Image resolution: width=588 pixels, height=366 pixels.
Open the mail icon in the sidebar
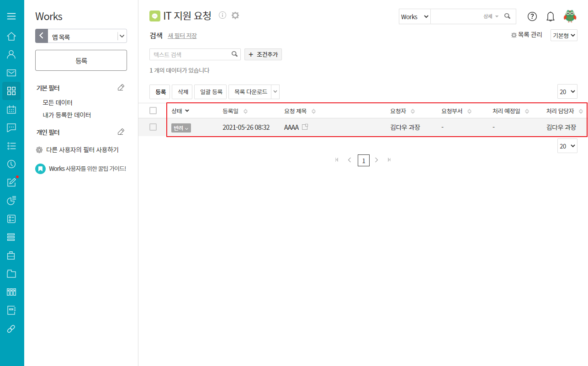click(x=11, y=73)
